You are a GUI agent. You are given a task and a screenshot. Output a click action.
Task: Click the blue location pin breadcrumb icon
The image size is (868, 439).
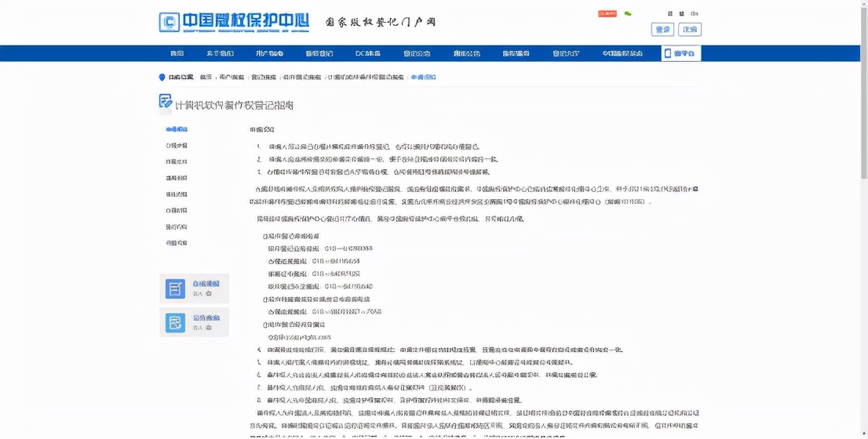162,78
